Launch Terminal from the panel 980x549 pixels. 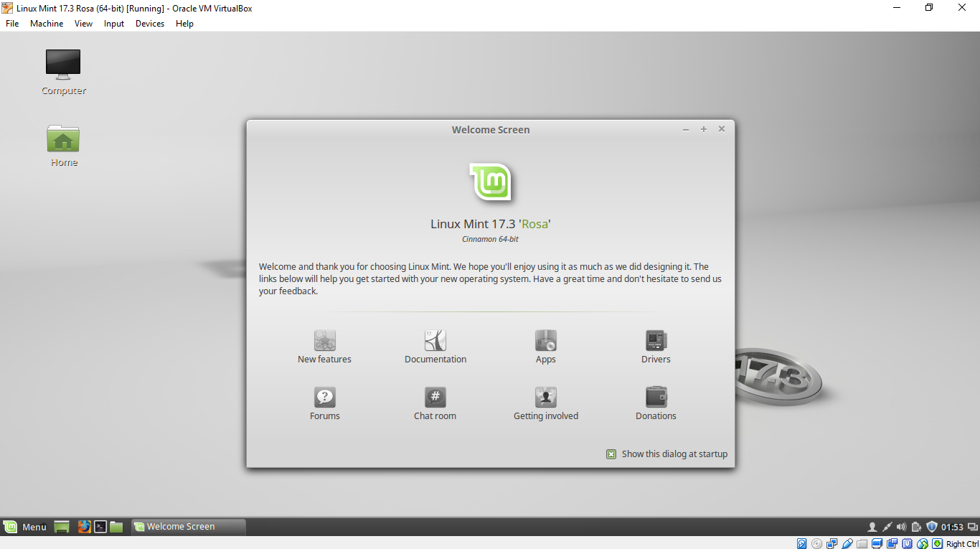click(x=101, y=527)
